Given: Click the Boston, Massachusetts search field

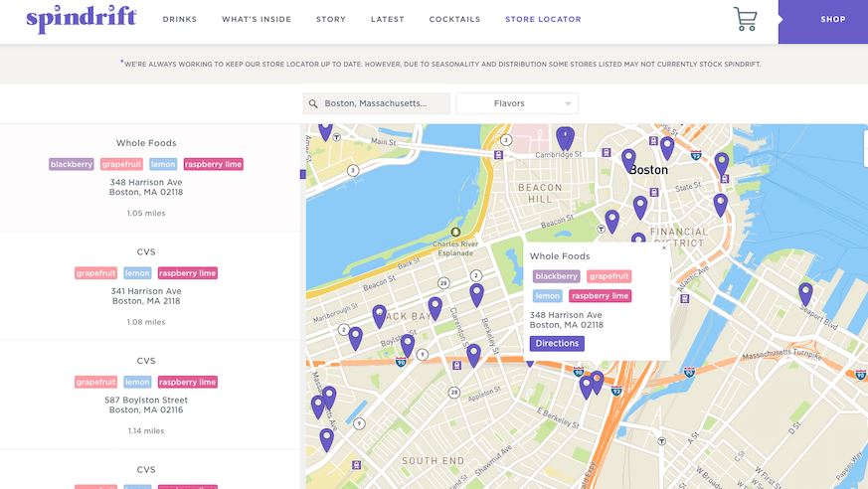Looking at the screenshot, I should 376,103.
